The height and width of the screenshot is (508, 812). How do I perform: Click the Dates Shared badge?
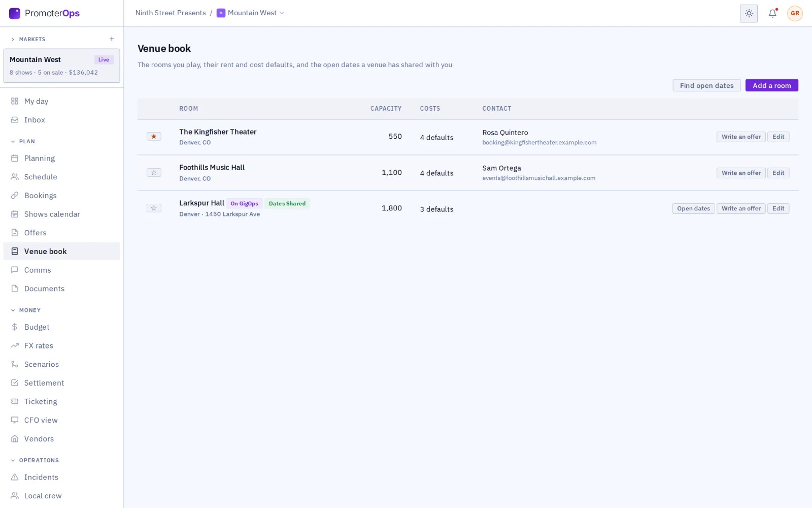(287, 204)
